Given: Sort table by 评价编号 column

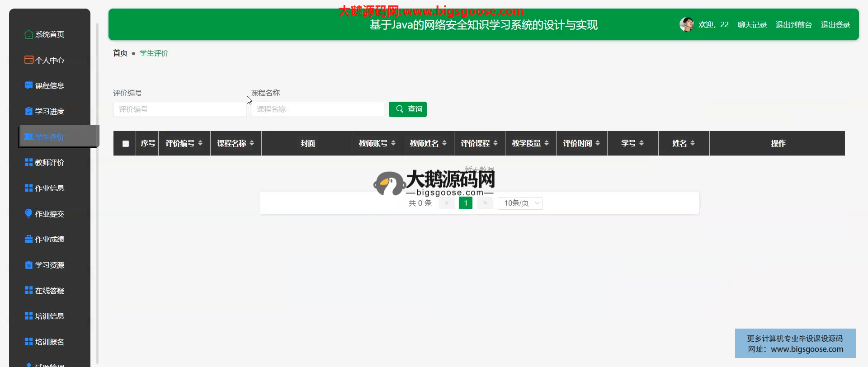Looking at the screenshot, I should tap(184, 143).
